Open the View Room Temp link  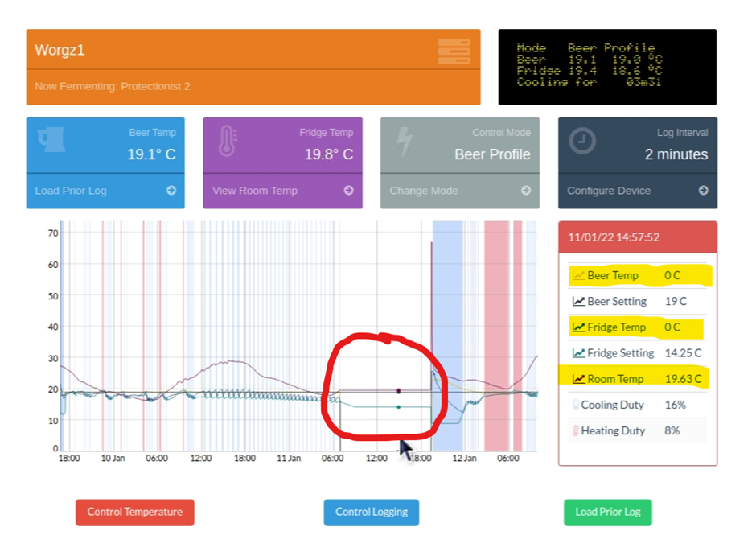coord(255,191)
